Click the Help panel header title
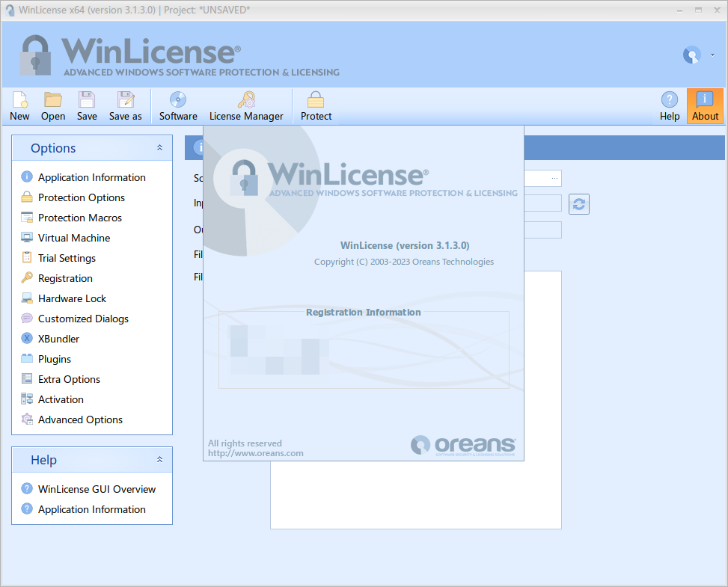This screenshot has width=728, height=587. pos(43,460)
